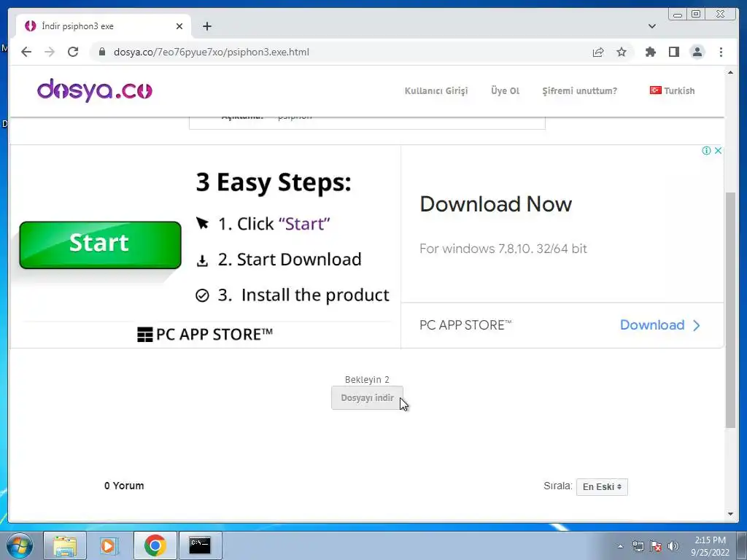Open the Extensions puzzle icon
747x560 pixels.
[650, 52]
